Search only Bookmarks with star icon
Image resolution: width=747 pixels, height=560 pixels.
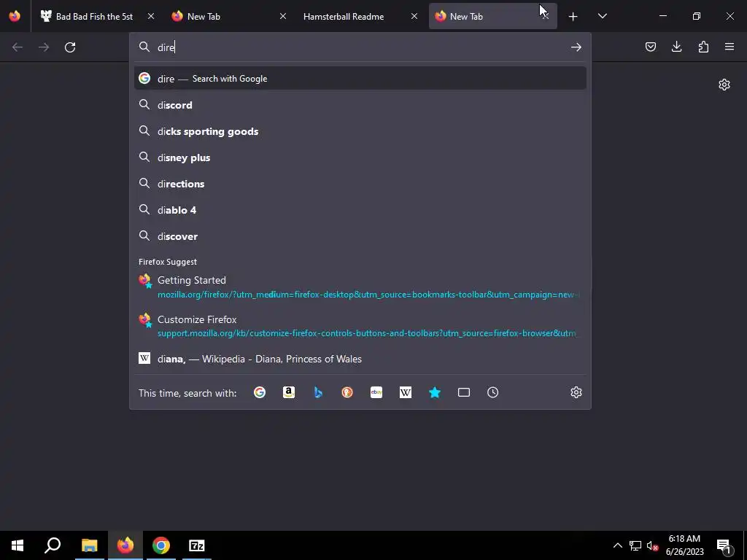435,392
